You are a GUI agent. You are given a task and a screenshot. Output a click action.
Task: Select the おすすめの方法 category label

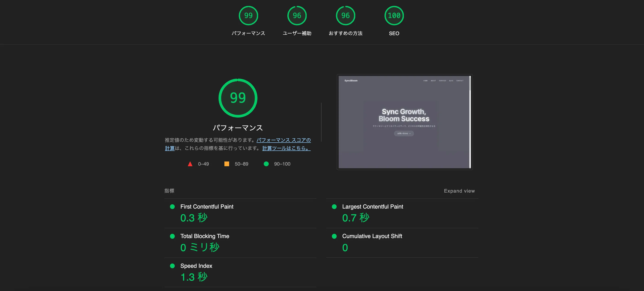point(346,33)
